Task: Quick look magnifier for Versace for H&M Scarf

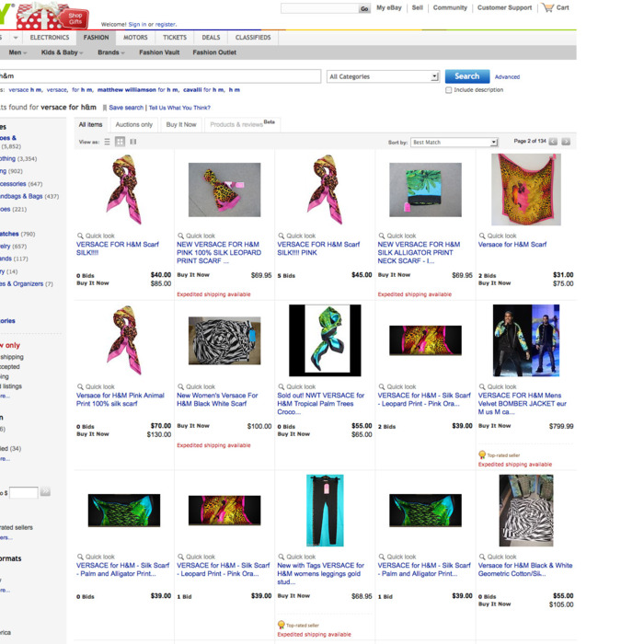Action: (482, 236)
